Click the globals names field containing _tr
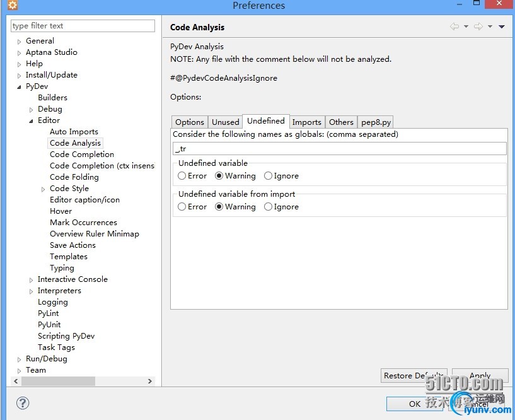Screen dimensions: 515x420 (340, 149)
